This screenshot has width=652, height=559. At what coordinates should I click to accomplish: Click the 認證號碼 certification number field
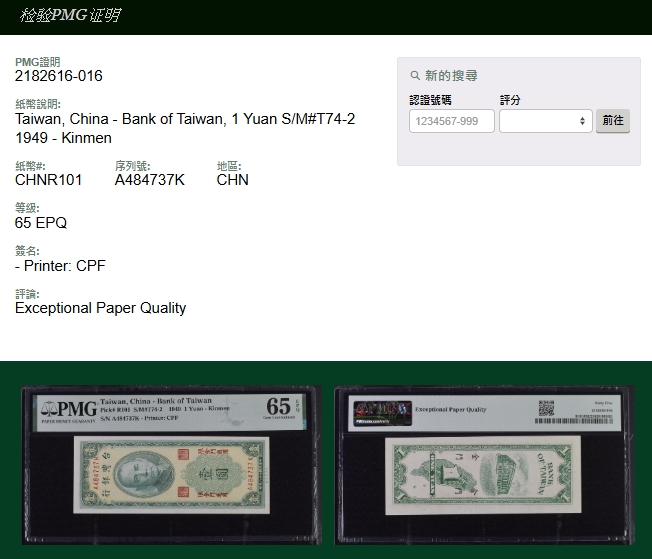coord(452,121)
